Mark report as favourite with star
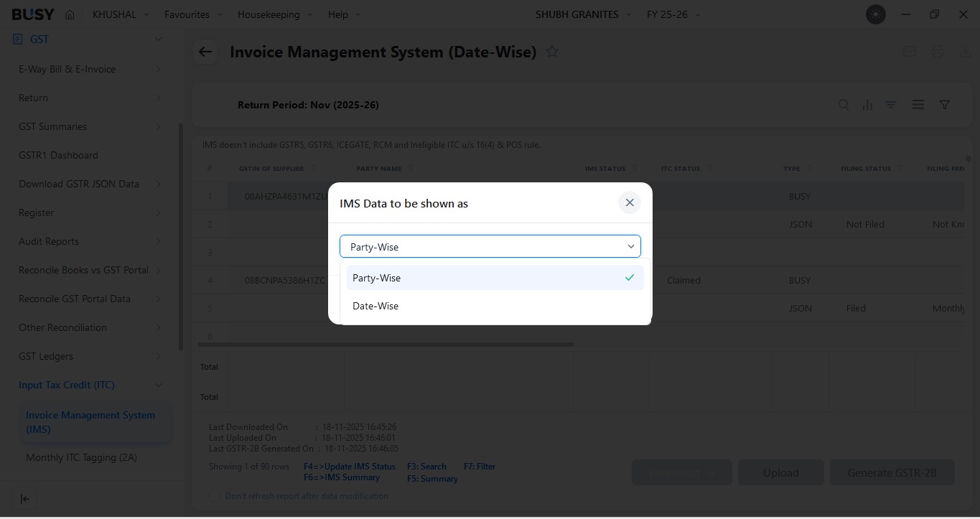 [552, 52]
